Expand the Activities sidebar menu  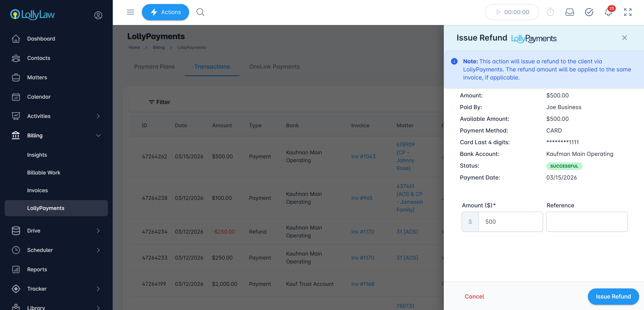pyautogui.click(x=98, y=116)
